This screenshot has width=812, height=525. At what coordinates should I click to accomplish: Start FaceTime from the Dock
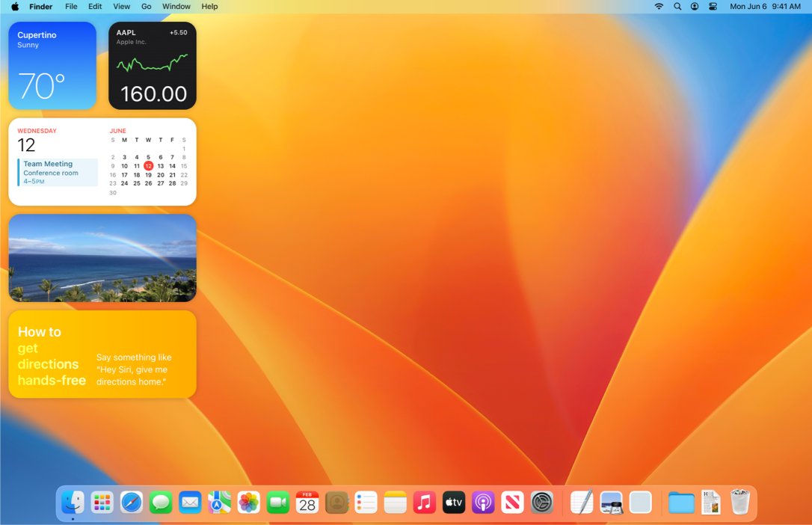point(277,503)
